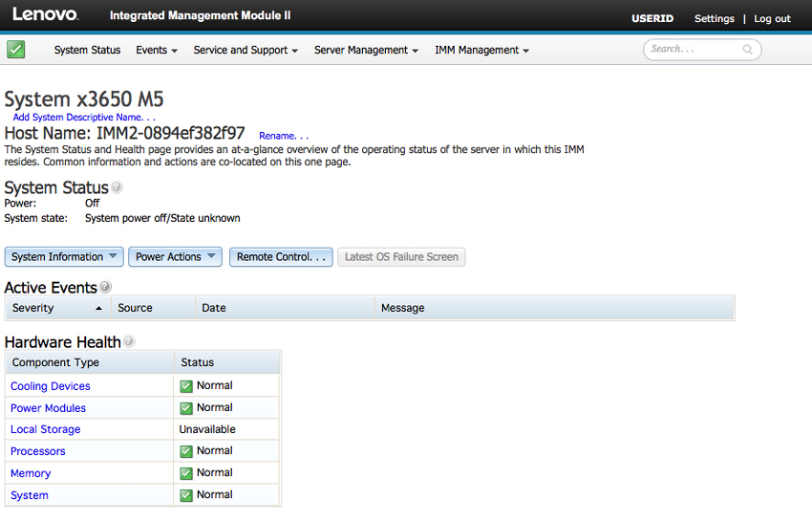Screen dimensions: 812x522
Task: Open Hardware Health help question icon
Action: [x=129, y=340]
